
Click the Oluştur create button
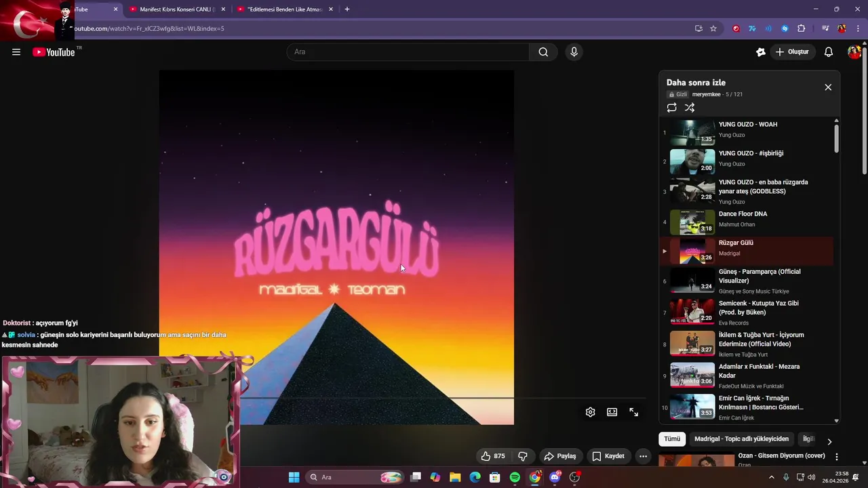[x=792, y=52]
